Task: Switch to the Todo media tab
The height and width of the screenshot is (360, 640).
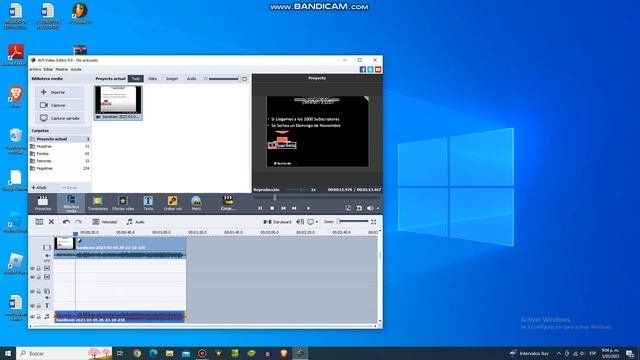Action: click(136, 78)
